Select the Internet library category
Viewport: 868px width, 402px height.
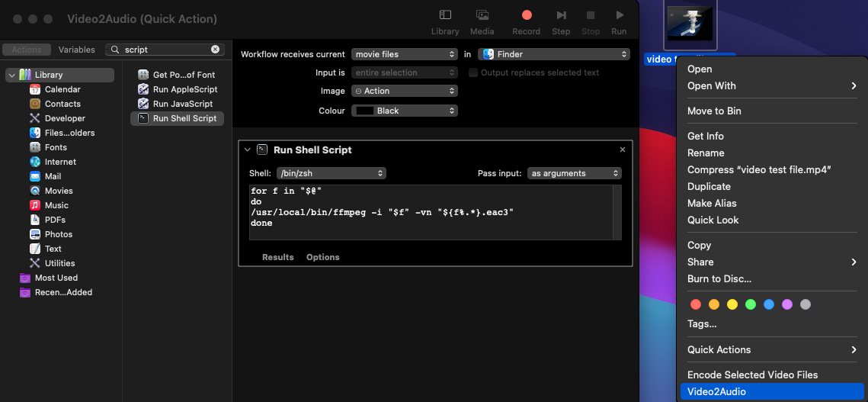[60, 162]
